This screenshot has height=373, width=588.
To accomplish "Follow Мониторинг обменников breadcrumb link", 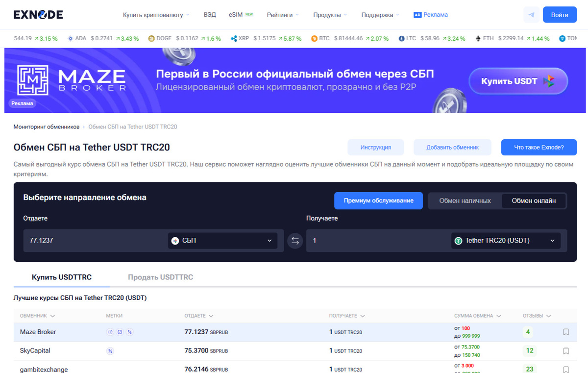I will click(47, 126).
